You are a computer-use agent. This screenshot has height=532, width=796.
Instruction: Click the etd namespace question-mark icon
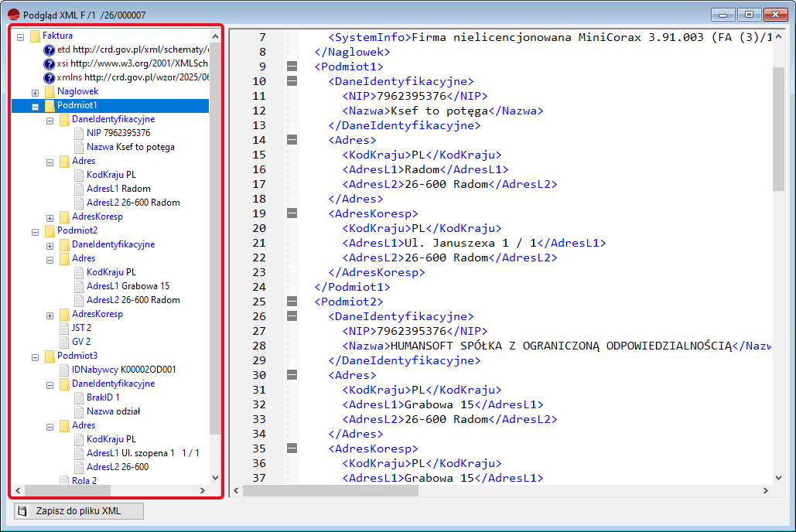(49, 49)
